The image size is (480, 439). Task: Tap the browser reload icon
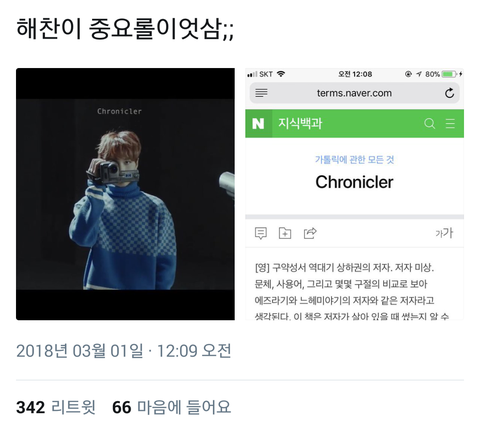(449, 93)
